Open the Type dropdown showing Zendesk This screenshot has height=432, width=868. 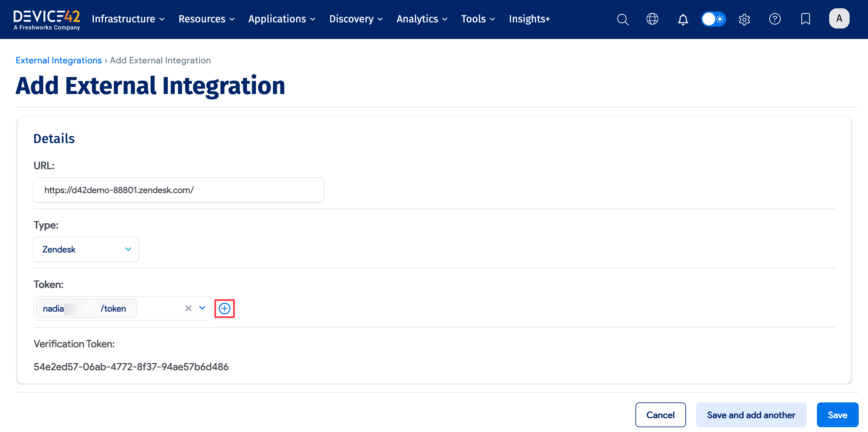[86, 249]
